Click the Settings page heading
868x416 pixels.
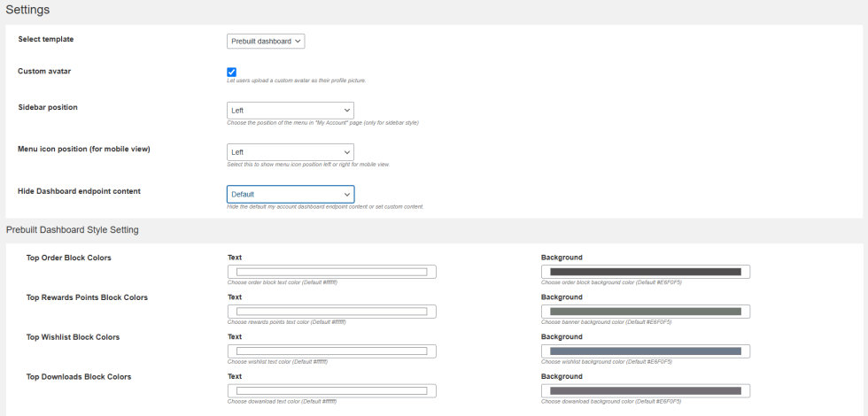click(27, 10)
